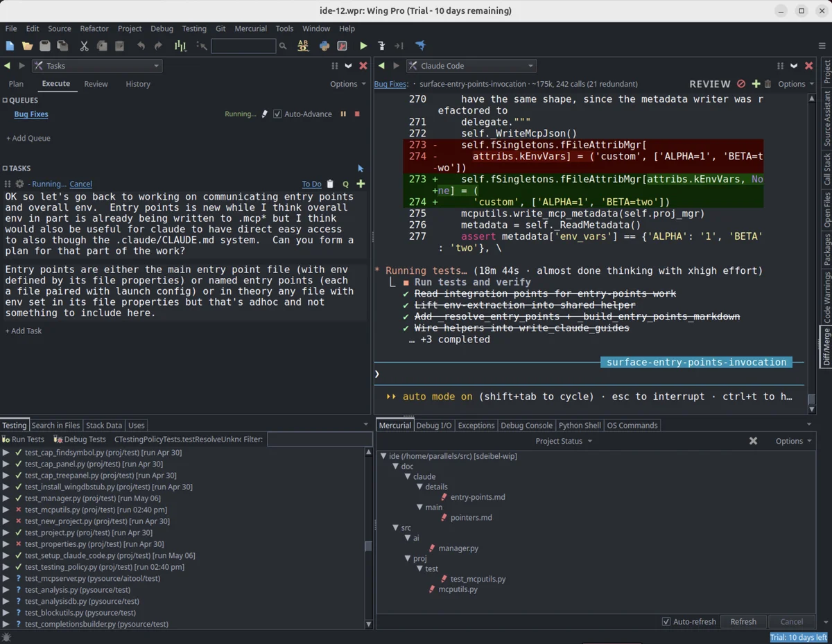This screenshot has width=832, height=644.
Task: Click the Q queue icon in Tasks
Action: (x=345, y=184)
